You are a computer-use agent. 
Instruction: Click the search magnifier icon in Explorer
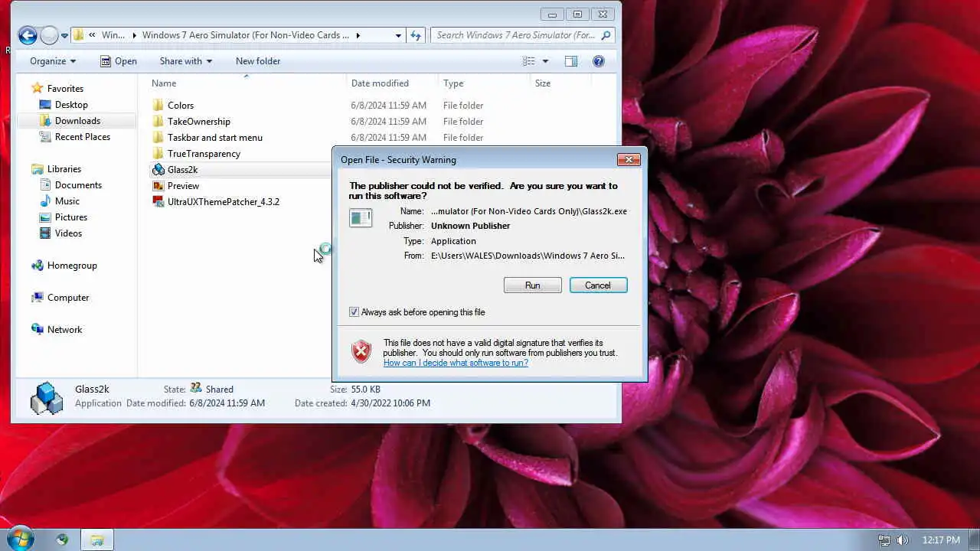click(x=606, y=35)
